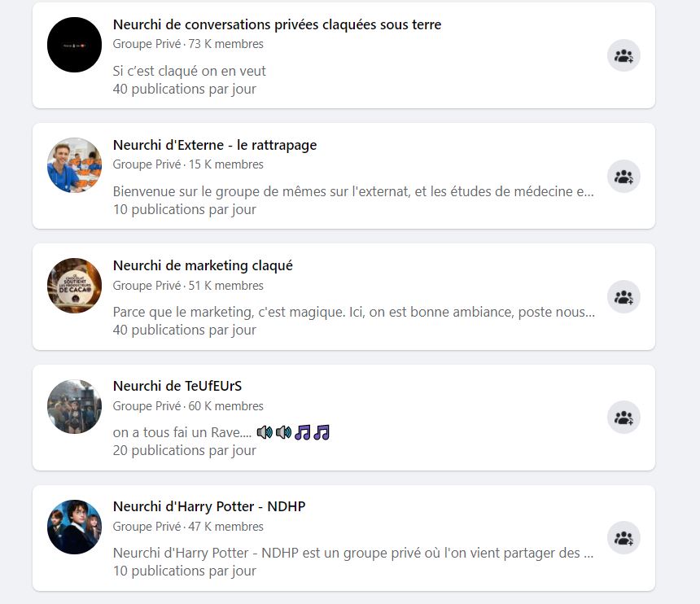Join group Neurchi de conversations privées claquées
The image size is (700, 604).
(623, 56)
